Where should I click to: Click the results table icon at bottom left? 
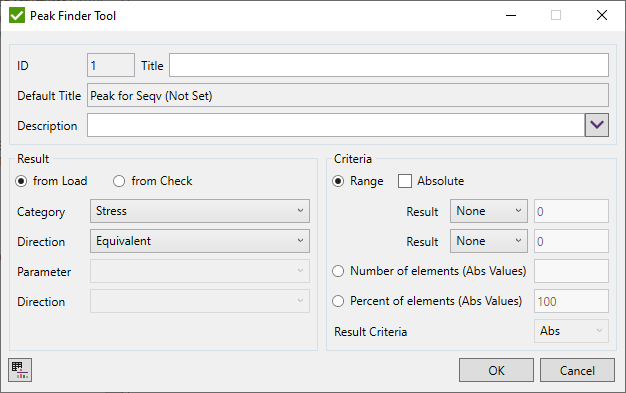pos(20,370)
